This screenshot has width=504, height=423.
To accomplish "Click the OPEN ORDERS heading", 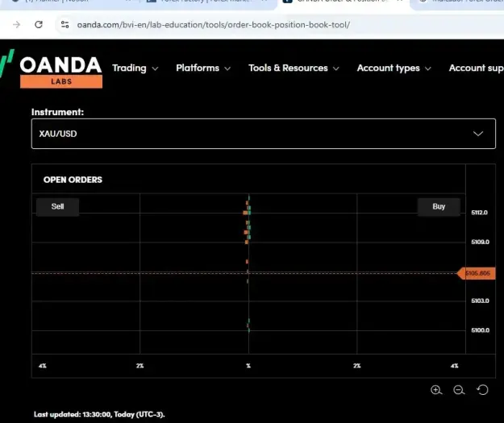I will 73,180.
